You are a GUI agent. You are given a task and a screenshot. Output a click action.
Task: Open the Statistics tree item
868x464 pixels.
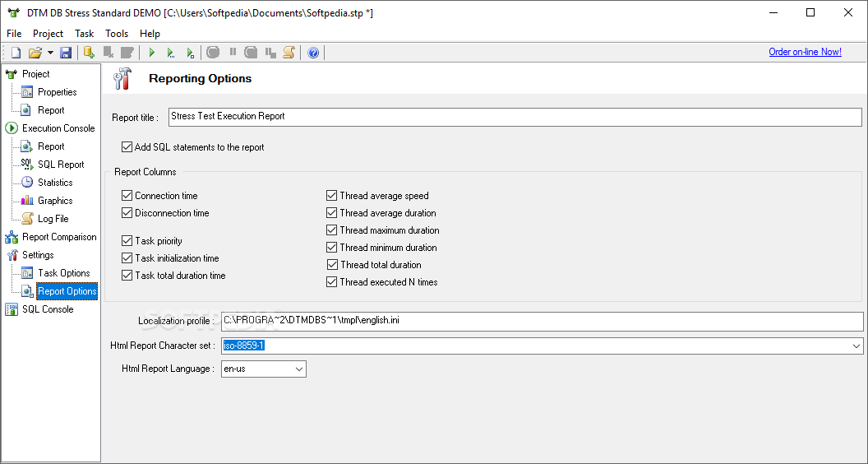click(55, 183)
